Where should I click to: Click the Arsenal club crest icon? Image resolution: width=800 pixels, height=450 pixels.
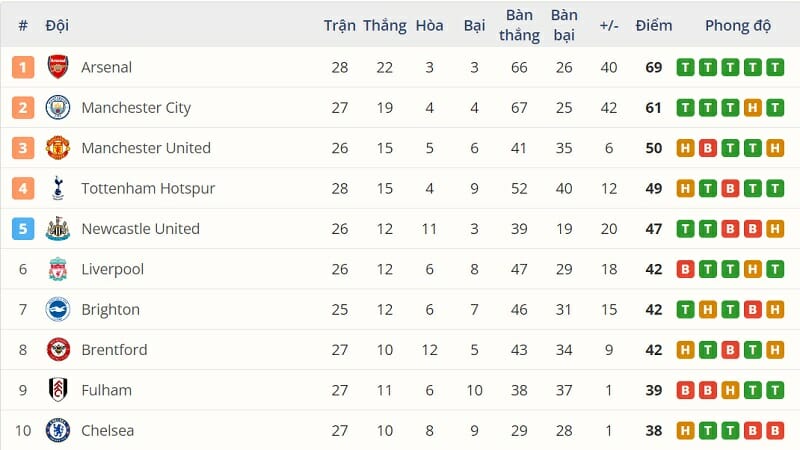pyautogui.click(x=58, y=67)
